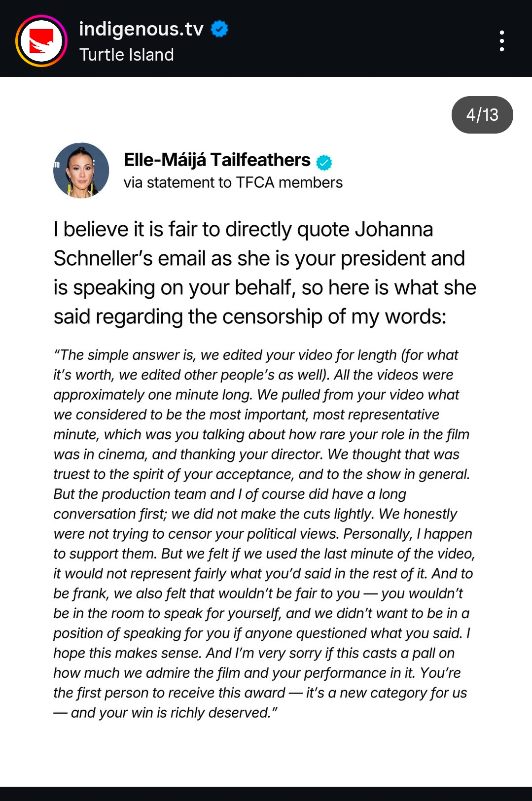Screen dimensions: 532x801
Task: Click blue verified badge beside indigenous.tv
Action: point(219,29)
